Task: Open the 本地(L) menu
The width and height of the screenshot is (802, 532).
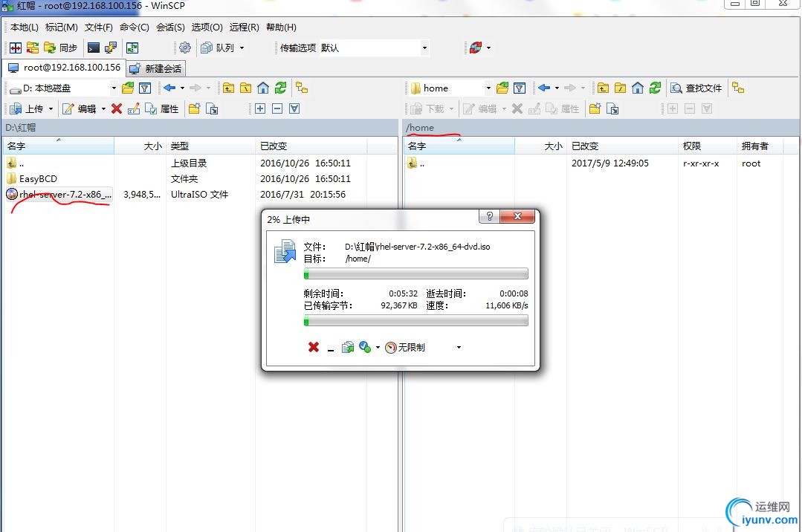Action: point(24,27)
